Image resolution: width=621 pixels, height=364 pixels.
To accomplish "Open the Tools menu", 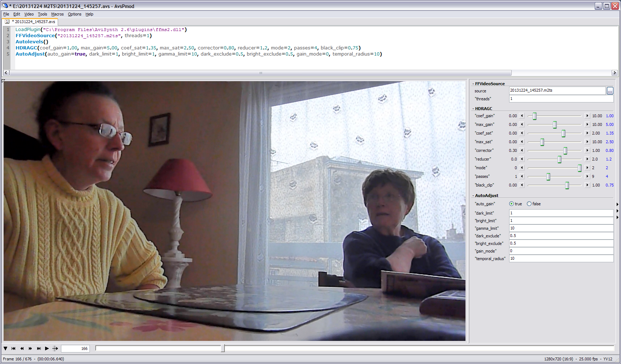I will pyautogui.click(x=43, y=14).
